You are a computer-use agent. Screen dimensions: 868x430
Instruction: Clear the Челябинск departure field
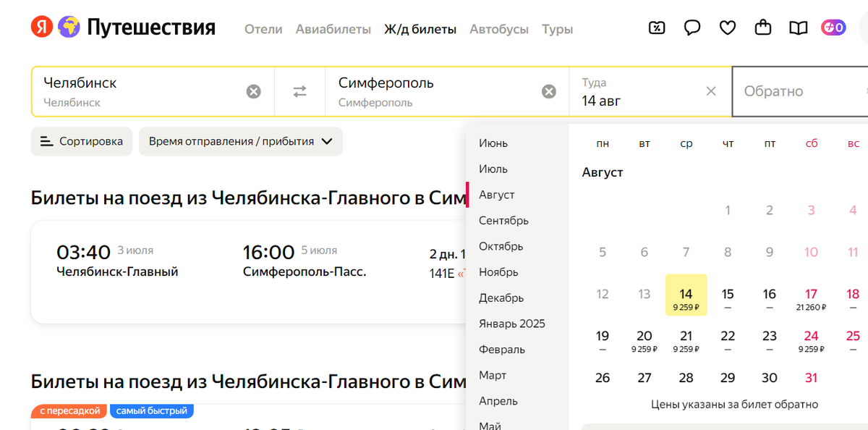tap(253, 91)
